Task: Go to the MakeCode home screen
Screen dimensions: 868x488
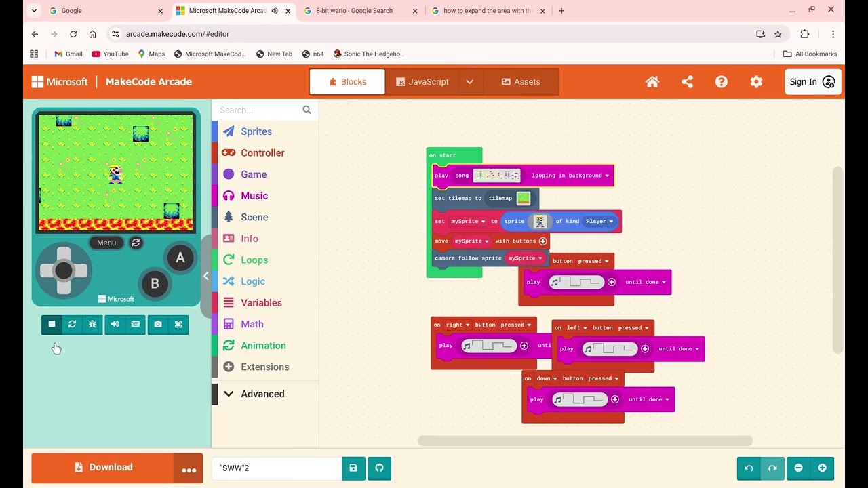Action: tap(652, 82)
